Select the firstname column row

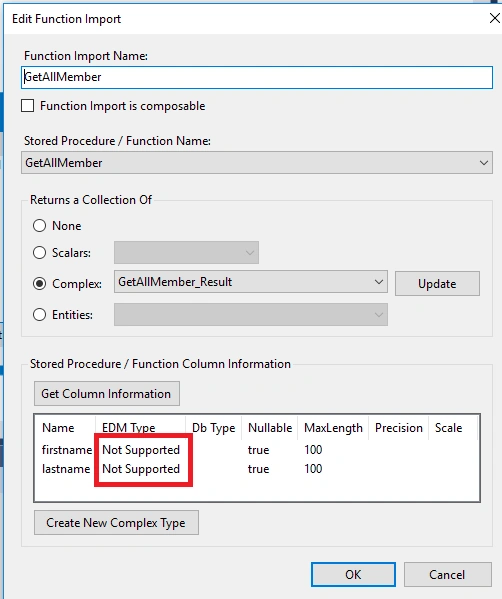[257, 450]
